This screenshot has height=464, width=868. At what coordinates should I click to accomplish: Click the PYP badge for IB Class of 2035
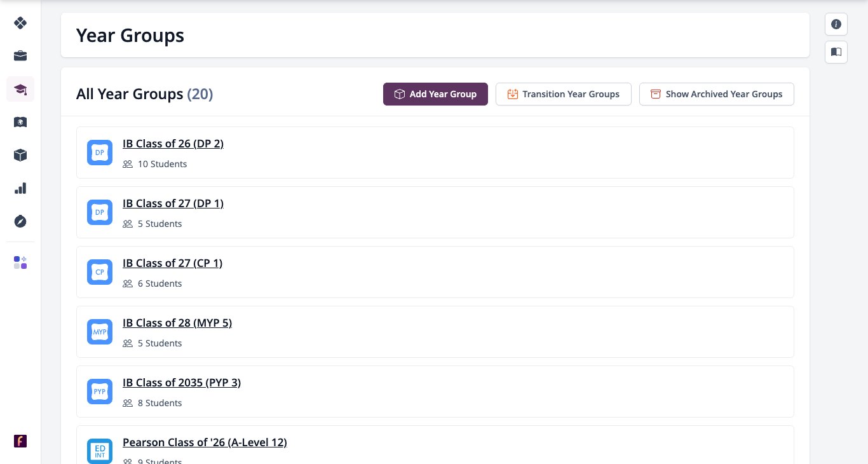click(100, 392)
